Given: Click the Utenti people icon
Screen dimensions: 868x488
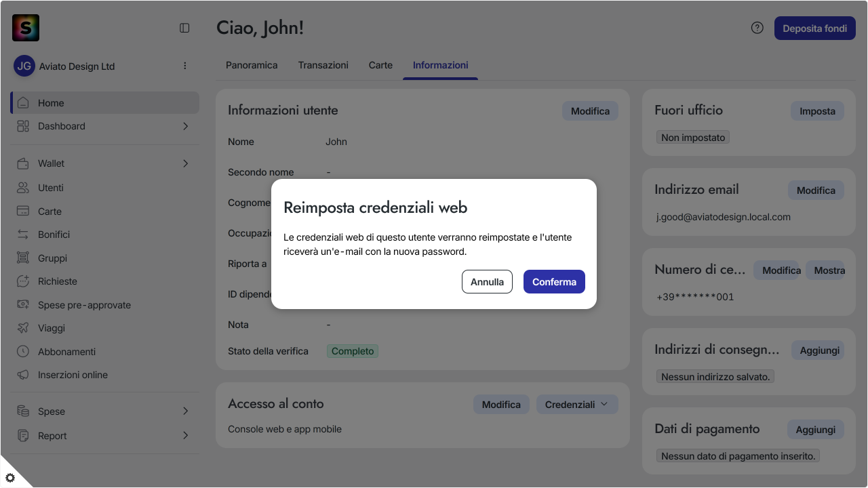Looking at the screenshot, I should tap(23, 188).
